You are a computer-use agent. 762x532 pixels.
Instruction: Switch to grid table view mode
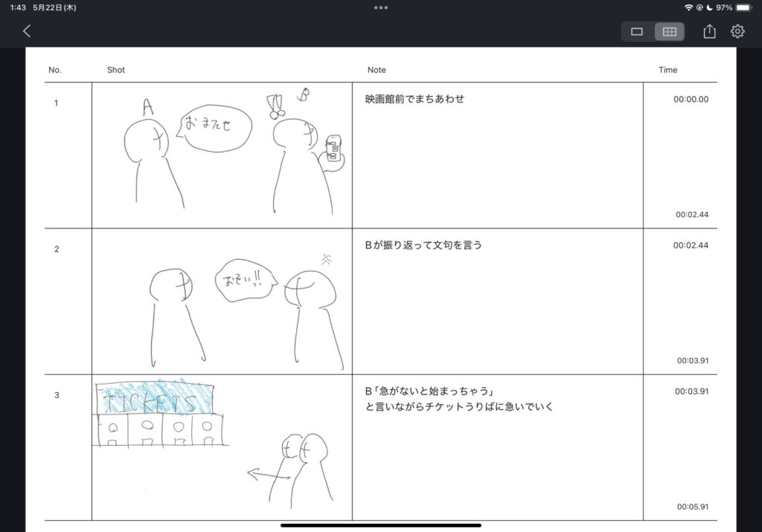(669, 31)
